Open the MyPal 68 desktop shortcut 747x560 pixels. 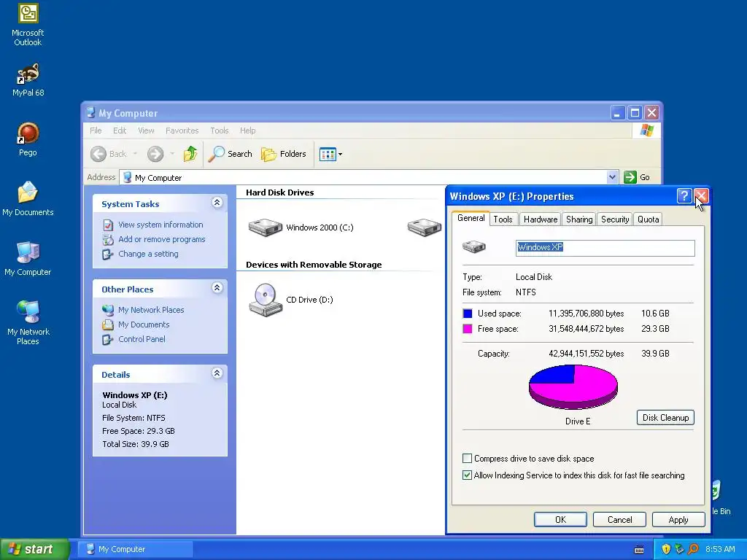point(28,80)
